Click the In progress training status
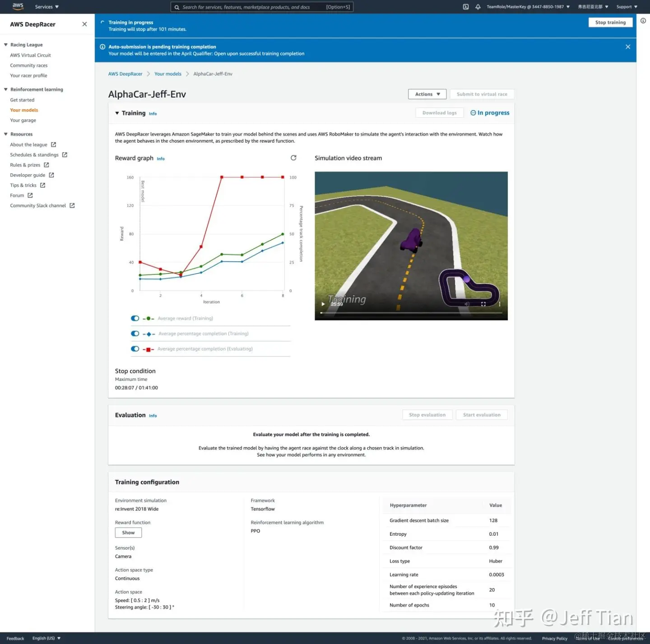 pos(490,113)
